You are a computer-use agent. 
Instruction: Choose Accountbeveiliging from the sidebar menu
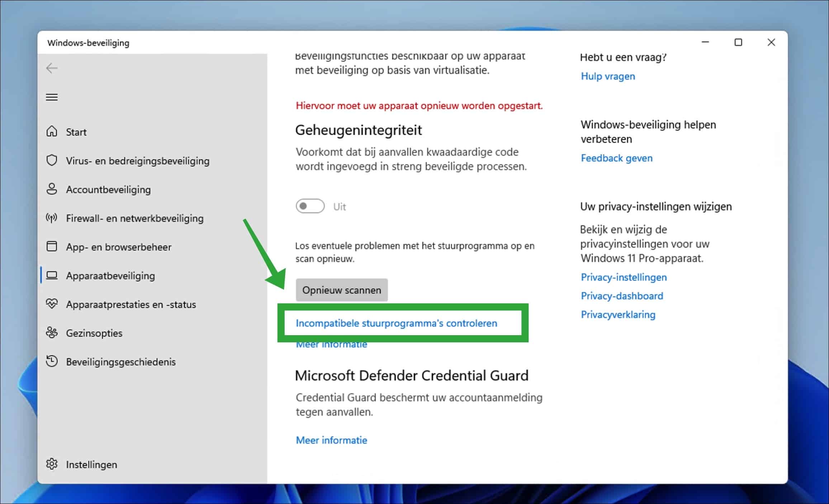(x=108, y=189)
